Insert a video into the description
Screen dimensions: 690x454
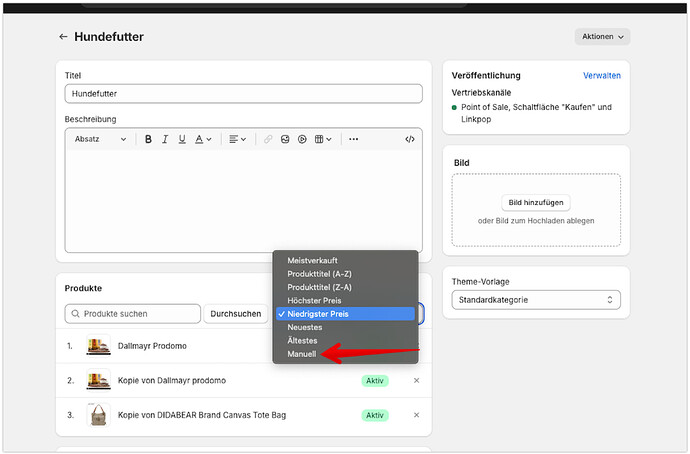pyautogui.click(x=302, y=139)
